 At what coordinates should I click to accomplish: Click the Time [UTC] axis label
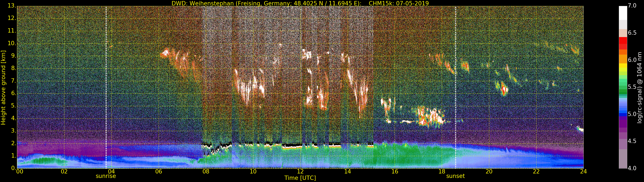click(300, 178)
